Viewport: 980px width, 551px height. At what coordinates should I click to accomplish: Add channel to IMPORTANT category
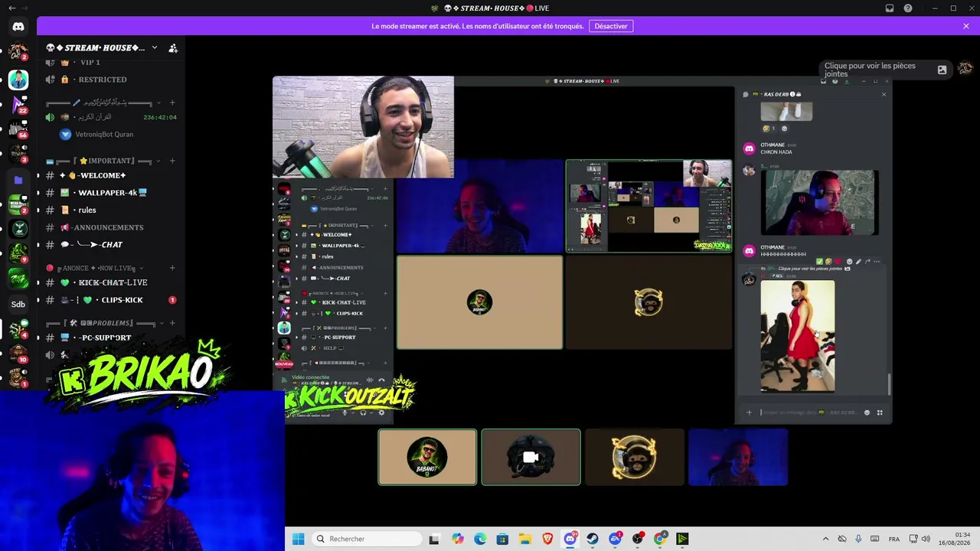(x=172, y=161)
